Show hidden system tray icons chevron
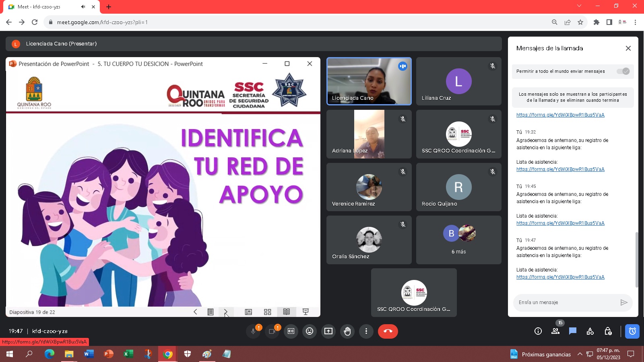The image size is (644, 362). [x=580, y=354]
